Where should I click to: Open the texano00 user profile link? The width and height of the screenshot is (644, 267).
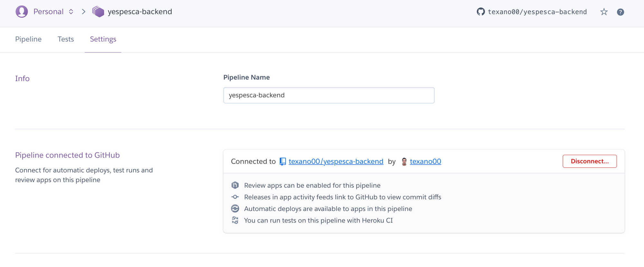pyautogui.click(x=425, y=161)
